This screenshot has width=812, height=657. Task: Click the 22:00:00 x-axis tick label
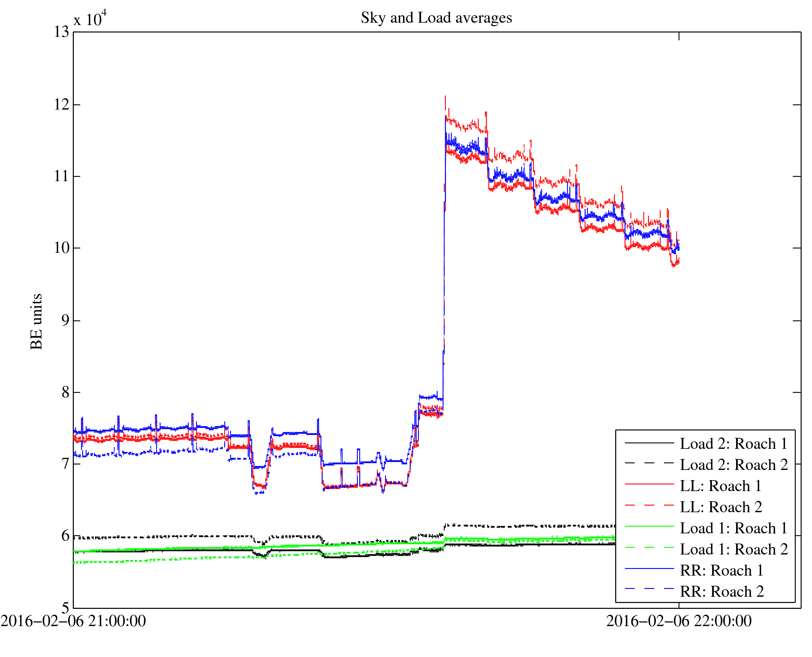click(x=679, y=621)
